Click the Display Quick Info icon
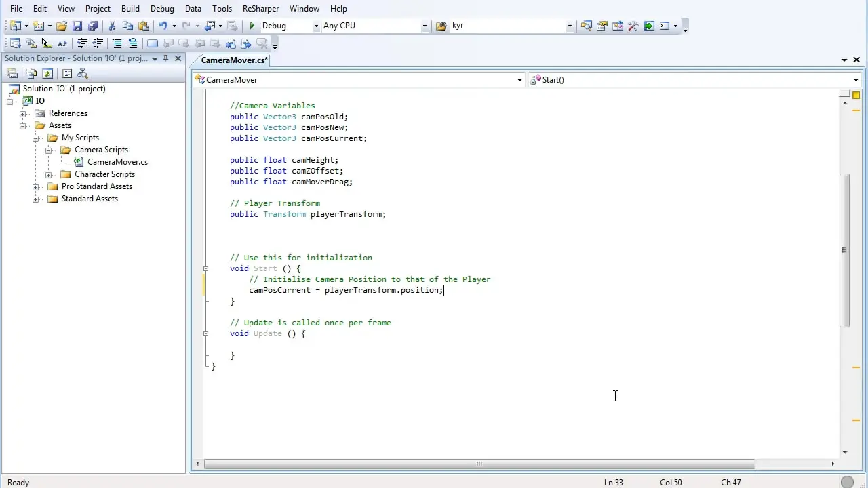The height and width of the screenshot is (488, 868). [x=46, y=43]
